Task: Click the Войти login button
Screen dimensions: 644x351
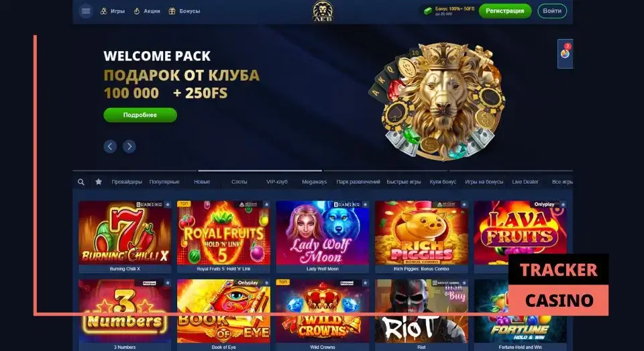Action: click(552, 11)
